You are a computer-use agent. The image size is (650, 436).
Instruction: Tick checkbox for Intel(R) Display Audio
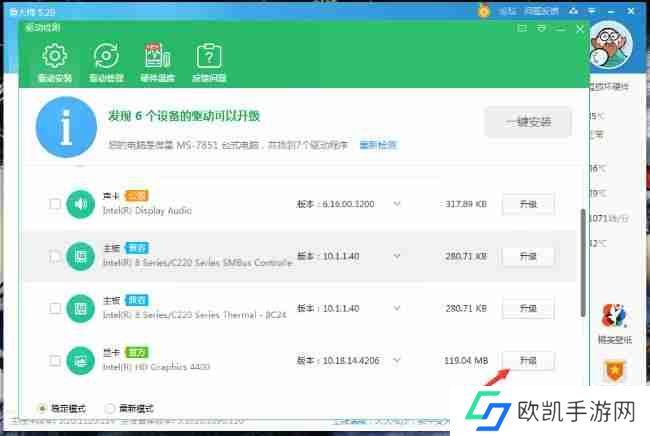[x=55, y=204]
